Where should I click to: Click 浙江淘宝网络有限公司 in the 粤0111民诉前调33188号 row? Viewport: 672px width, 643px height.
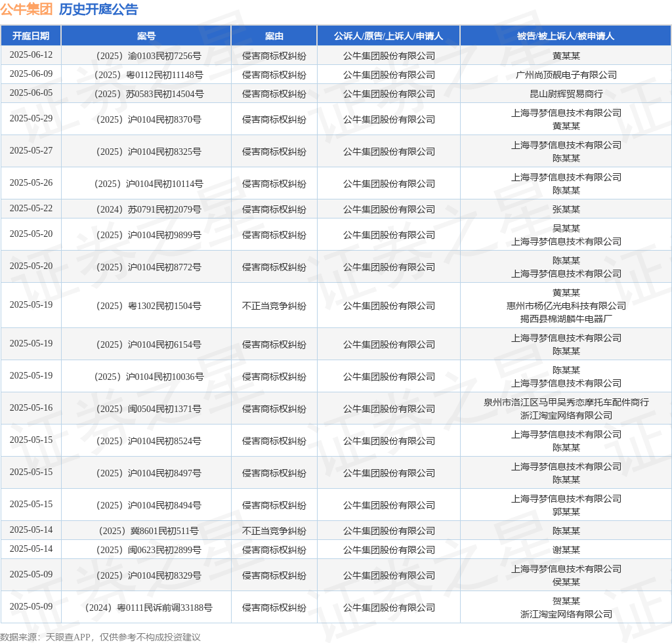(566, 614)
